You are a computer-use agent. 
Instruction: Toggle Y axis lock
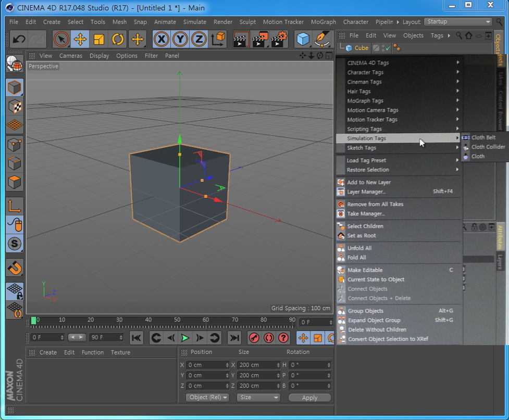coord(180,39)
